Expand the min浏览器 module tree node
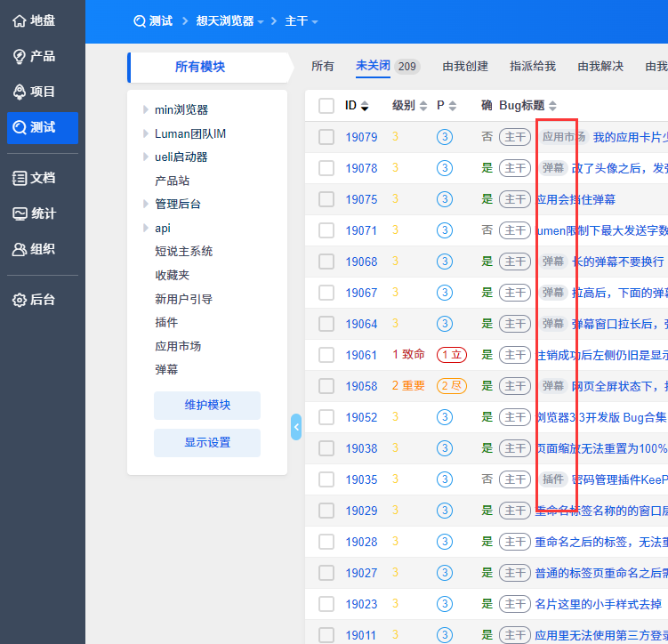668x644 pixels. click(146, 110)
